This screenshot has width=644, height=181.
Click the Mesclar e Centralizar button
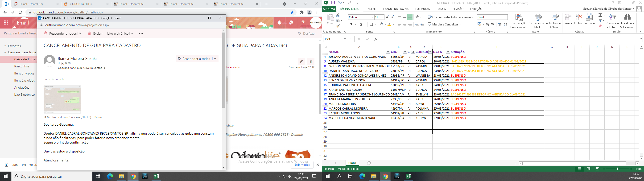pyautogui.click(x=445, y=25)
